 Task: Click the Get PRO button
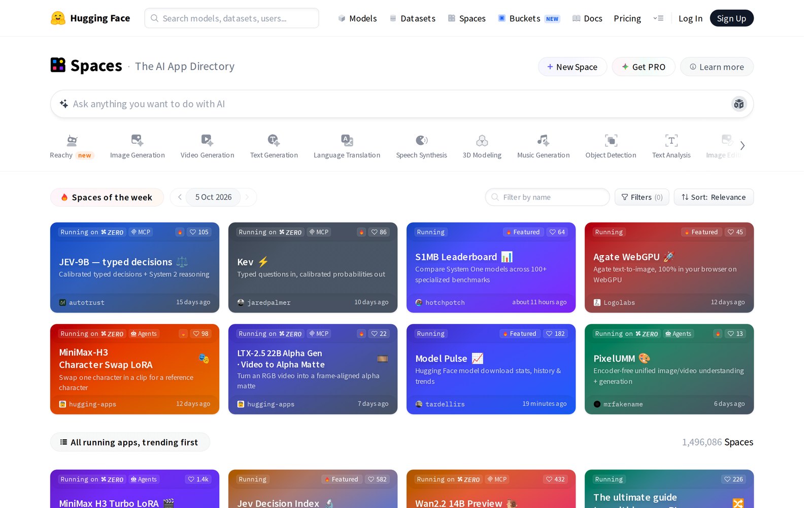(x=643, y=67)
